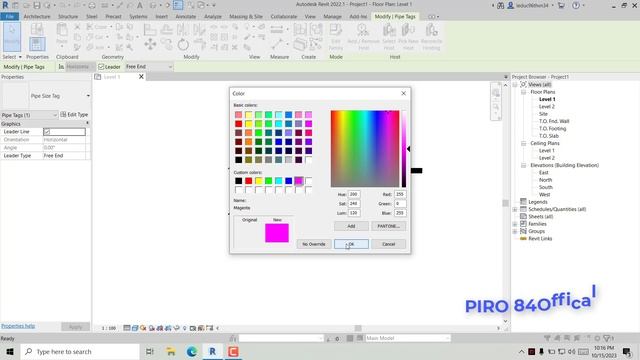Click the No Override button
The image size is (640, 360).
[313, 244]
